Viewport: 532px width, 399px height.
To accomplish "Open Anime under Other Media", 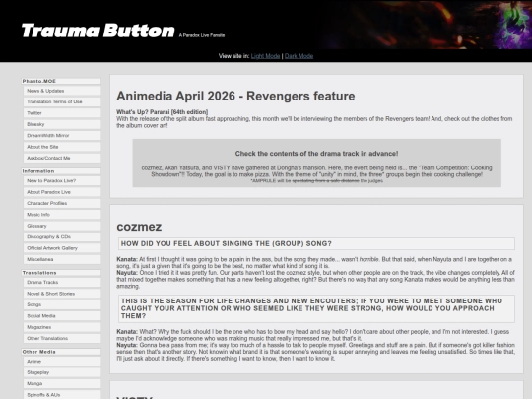I will click(62, 362).
